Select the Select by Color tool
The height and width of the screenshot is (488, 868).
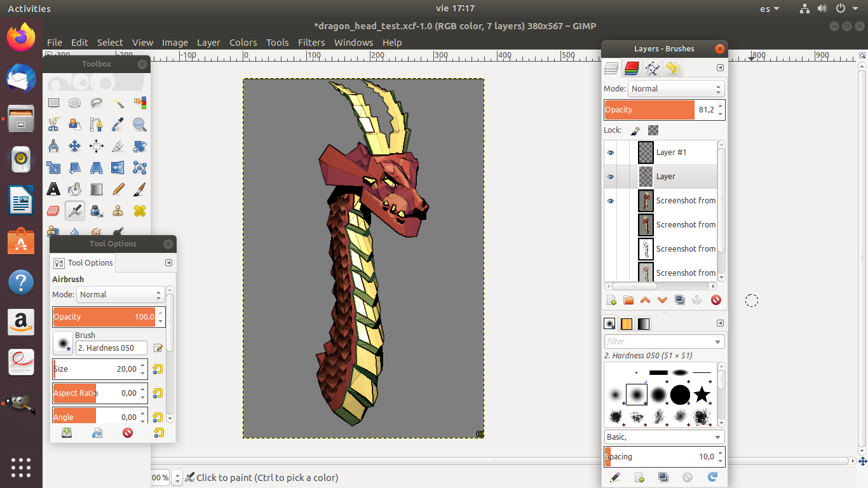(140, 102)
